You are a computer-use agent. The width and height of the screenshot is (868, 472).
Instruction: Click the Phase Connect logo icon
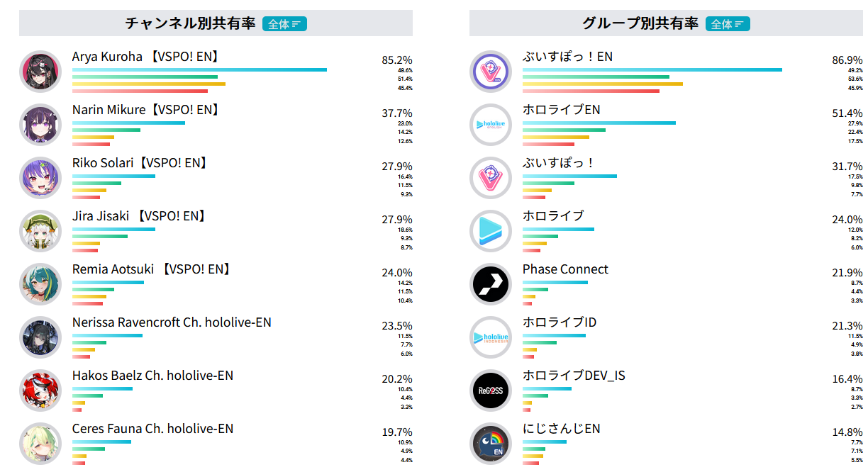point(491,284)
